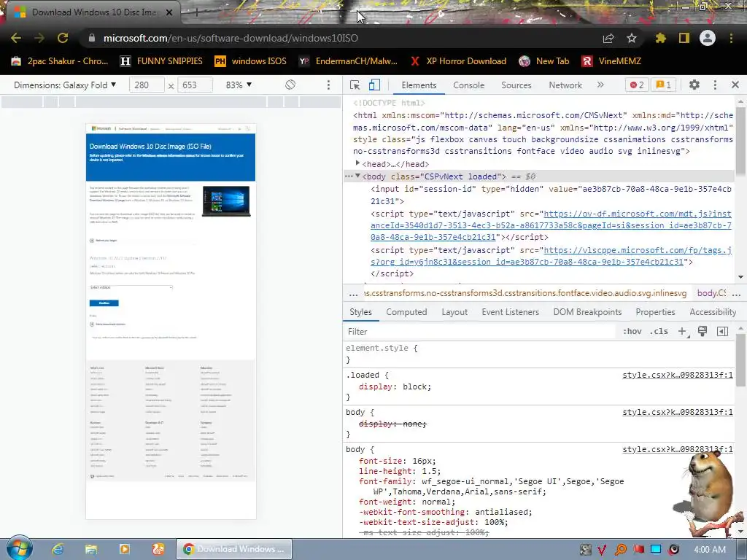Expand the breadcrumb left ellipsis
747x560 pixels.
click(x=353, y=293)
